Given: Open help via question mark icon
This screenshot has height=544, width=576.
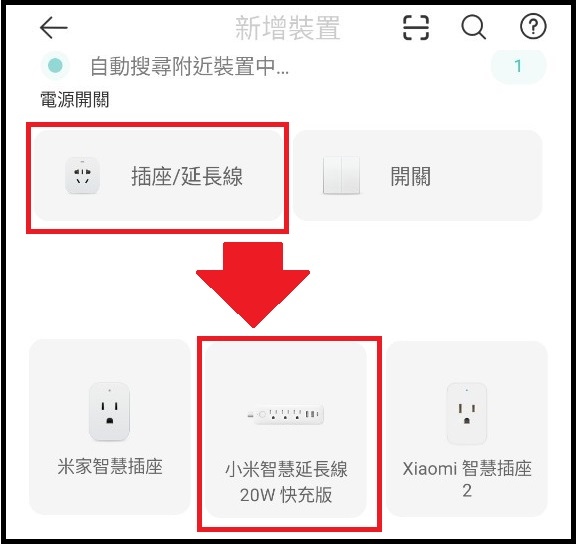Looking at the screenshot, I should [533, 26].
